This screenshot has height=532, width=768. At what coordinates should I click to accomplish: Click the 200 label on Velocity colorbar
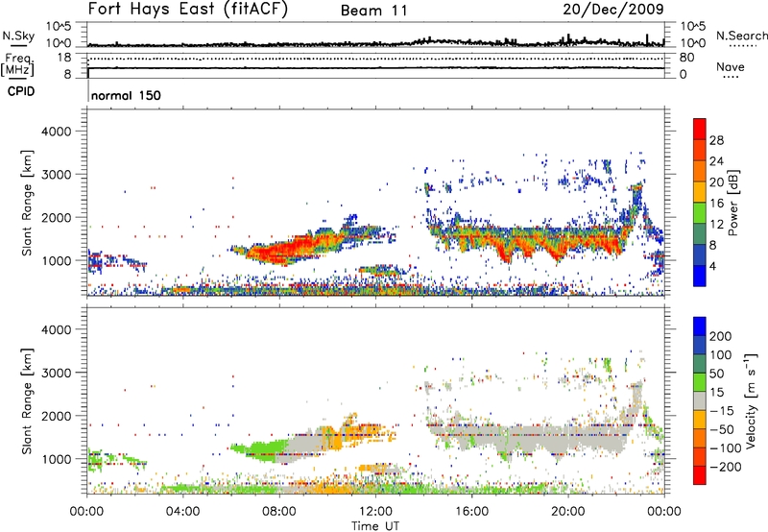click(x=721, y=336)
